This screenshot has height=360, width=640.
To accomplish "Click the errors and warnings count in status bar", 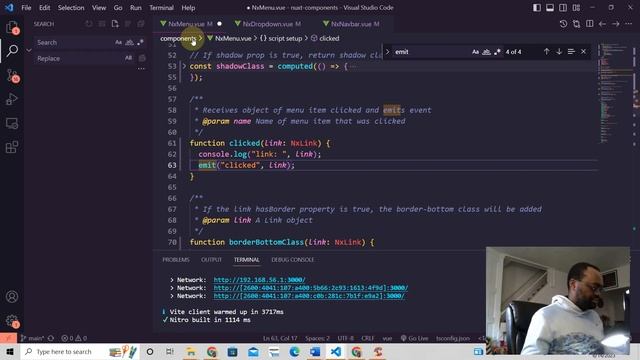I will coord(74,338).
